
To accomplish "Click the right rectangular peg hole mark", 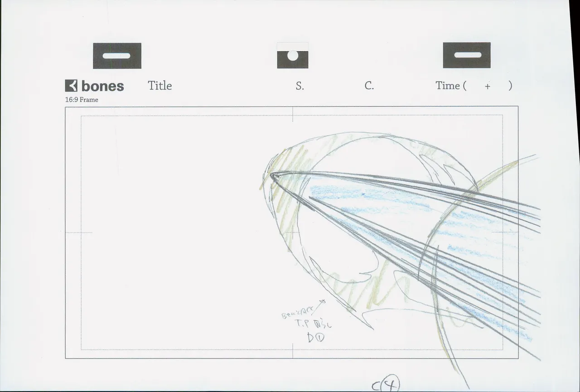I will (x=467, y=55).
